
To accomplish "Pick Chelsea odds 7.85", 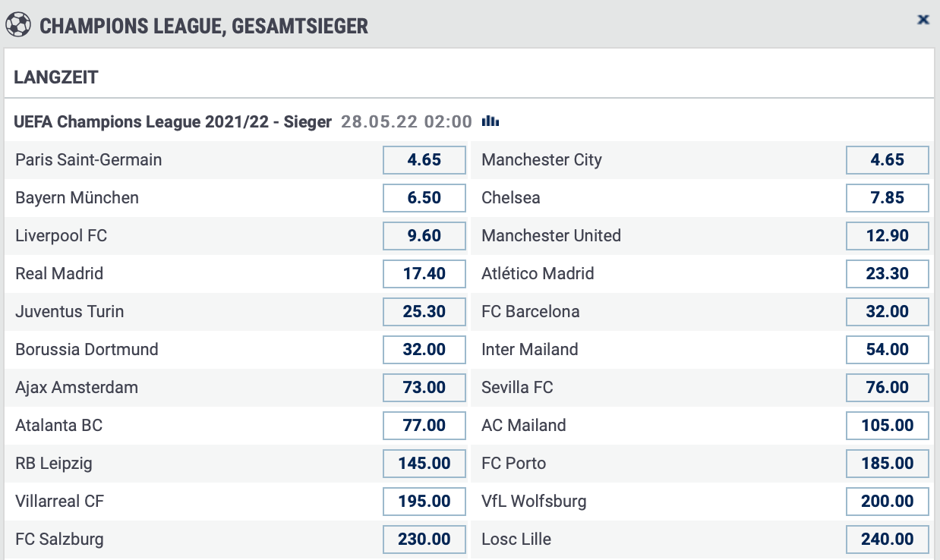I will (887, 198).
